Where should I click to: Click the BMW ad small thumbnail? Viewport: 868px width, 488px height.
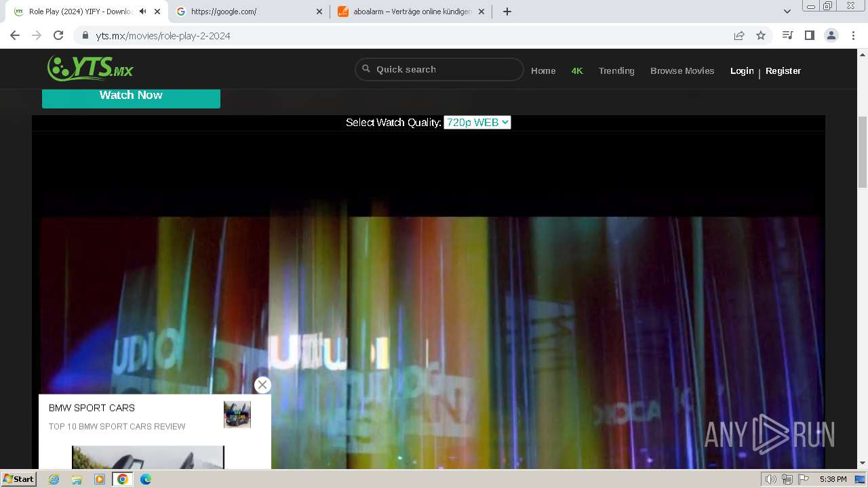pos(237,414)
